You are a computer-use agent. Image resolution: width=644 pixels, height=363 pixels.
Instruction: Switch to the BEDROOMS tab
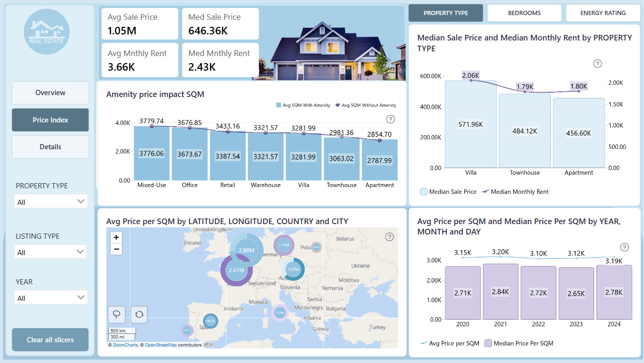pos(524,13)
